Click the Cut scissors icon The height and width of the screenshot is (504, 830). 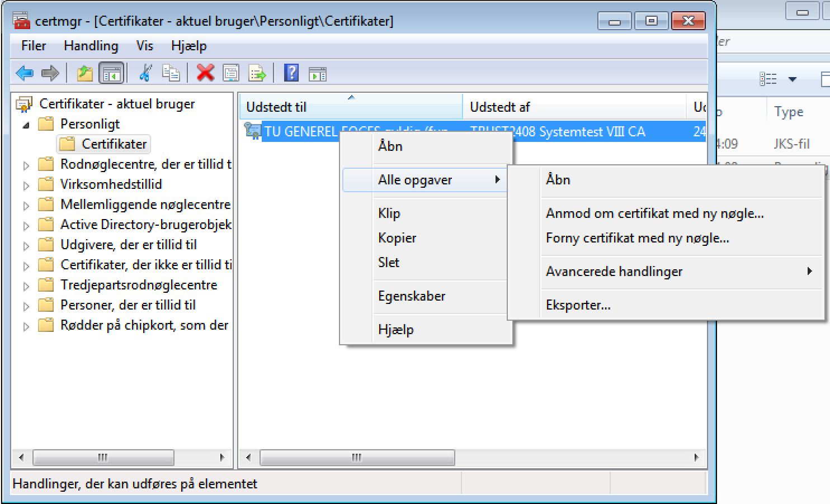pyautogui.click(x=145, y=73)
